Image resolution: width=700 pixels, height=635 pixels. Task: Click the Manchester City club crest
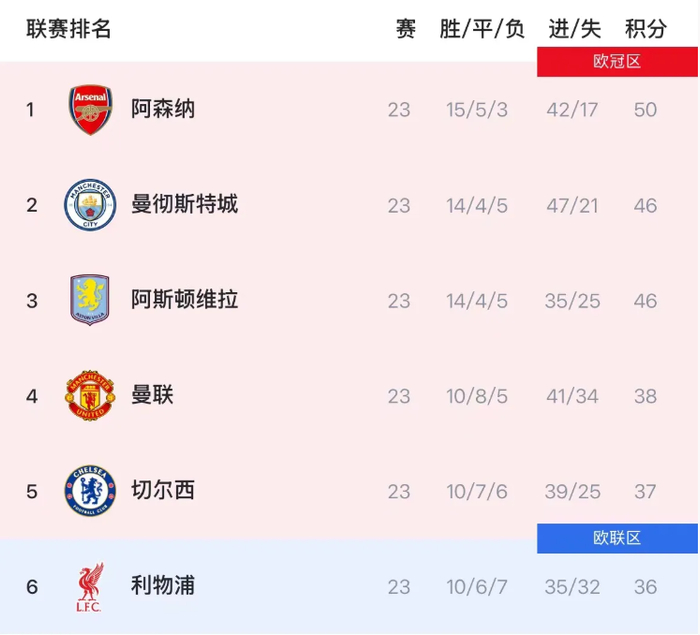91,205
